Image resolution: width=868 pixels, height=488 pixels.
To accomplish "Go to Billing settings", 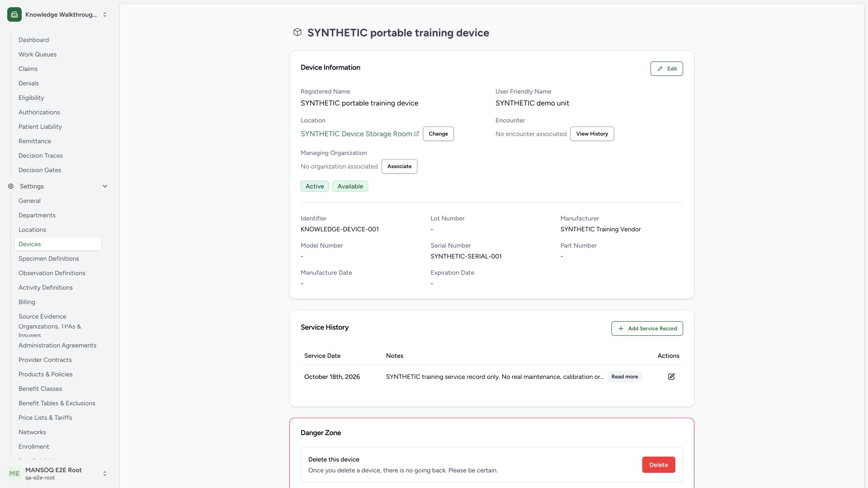I will tap(27, 302).
